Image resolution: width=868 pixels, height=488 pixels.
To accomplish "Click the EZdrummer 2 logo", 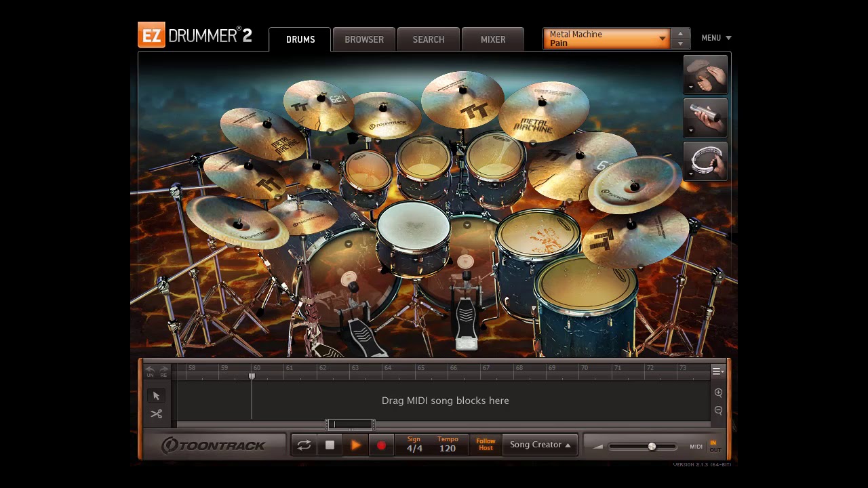I will tap(195, 35).
